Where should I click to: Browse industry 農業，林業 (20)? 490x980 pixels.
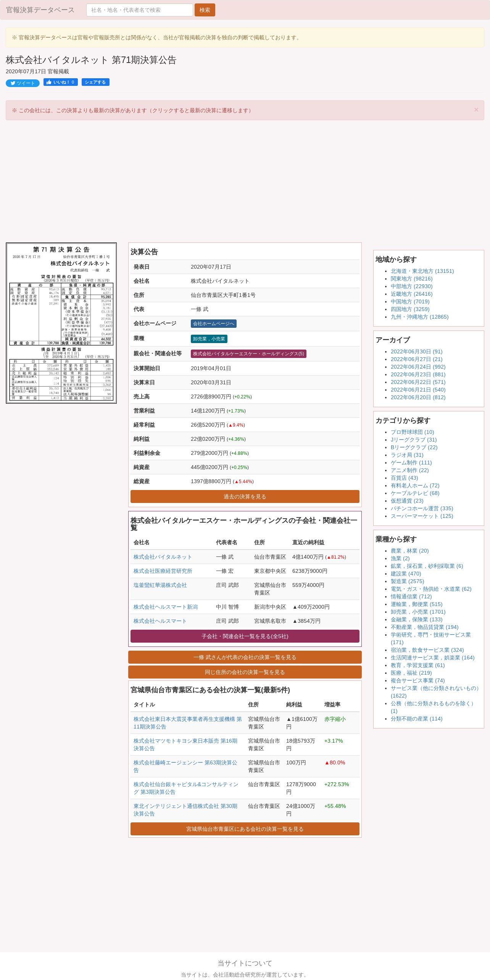410,551
